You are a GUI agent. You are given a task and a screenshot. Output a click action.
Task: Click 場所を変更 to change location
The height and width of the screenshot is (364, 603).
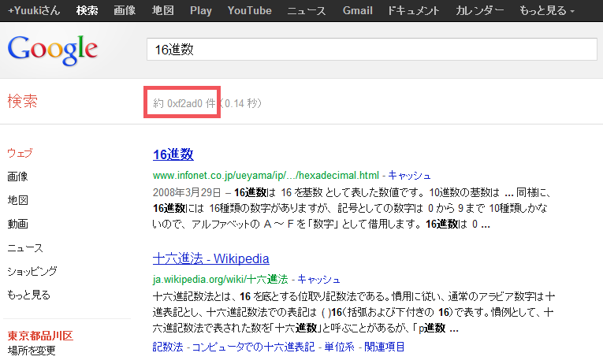tap(32, 351)
